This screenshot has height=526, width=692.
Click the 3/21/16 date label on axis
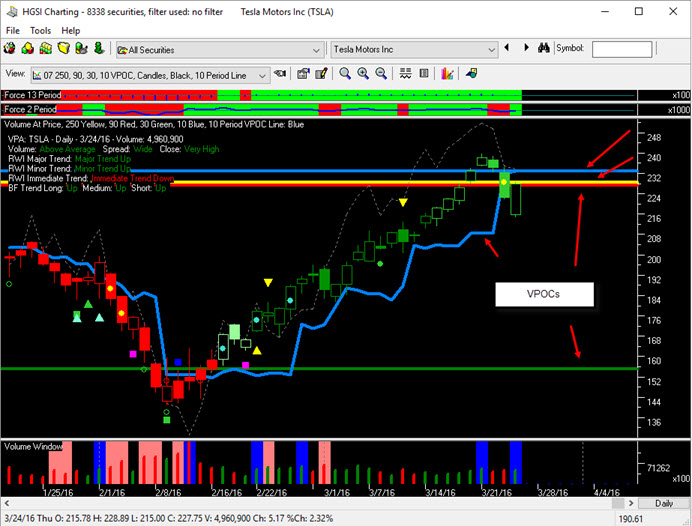point(496,492)
